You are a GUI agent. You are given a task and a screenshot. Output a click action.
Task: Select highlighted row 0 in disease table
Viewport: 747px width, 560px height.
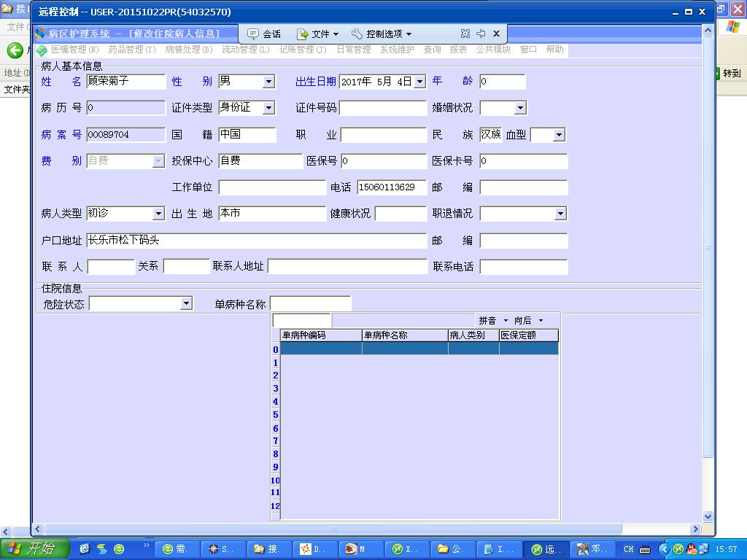[x=419, y=349]
